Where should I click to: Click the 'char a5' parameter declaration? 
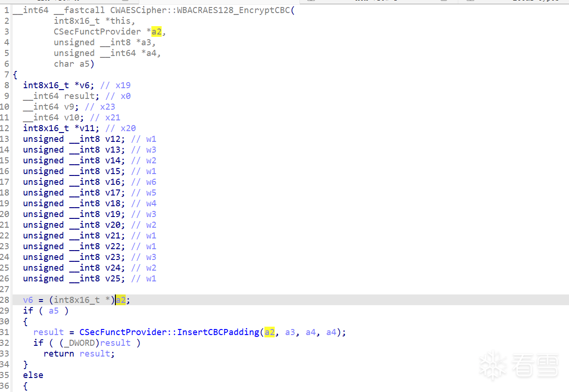[x=72, y=63]
